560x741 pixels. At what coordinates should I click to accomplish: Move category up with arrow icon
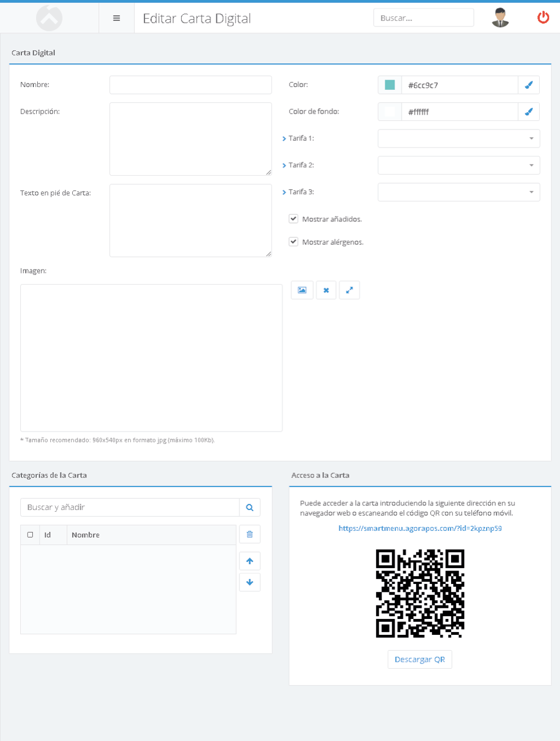click(x=250, y=561)
